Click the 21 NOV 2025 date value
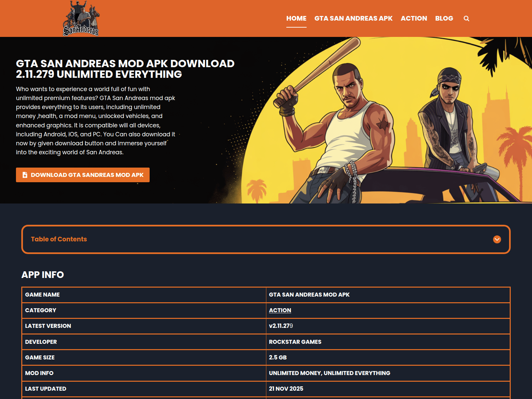The width and height of the screenshot is (532, 399). click(x=286, y=389)
